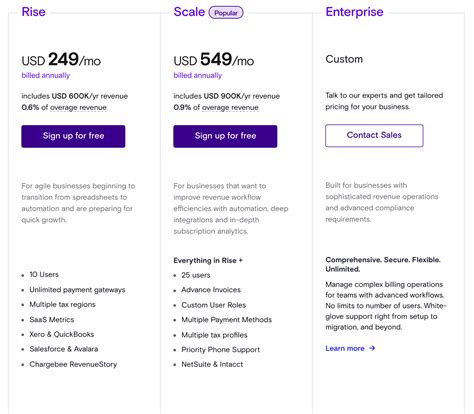Click the Priority Phone Support item
474x414 pixels.
220,350
